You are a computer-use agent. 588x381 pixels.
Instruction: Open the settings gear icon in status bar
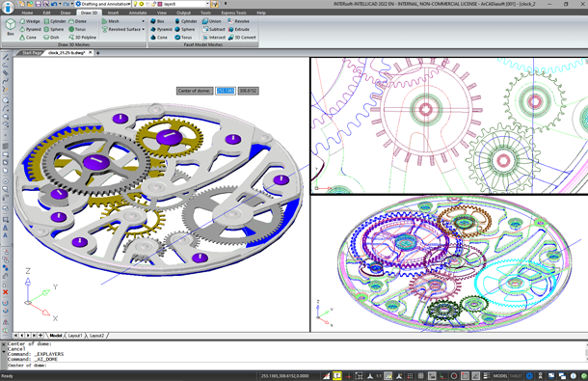[529, 376]
